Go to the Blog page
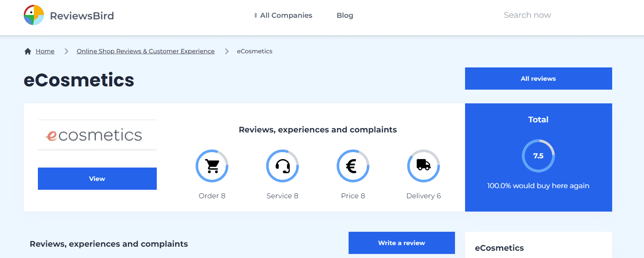Image resolution: width=644 pixels, height=258 pixels. click(345, 15)
